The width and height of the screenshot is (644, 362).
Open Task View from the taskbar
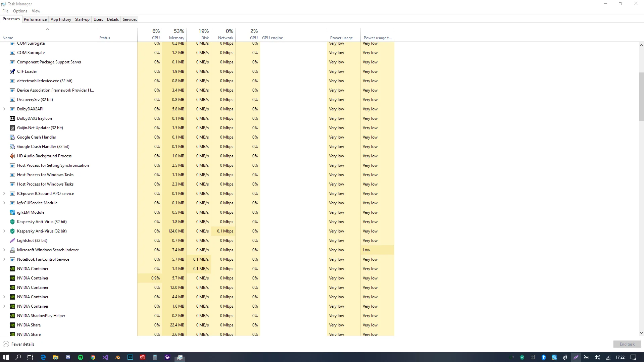point(30,357)
